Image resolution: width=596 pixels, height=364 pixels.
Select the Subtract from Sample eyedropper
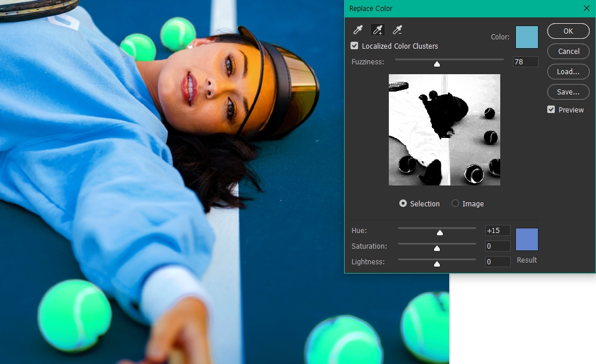pos(398,30)
